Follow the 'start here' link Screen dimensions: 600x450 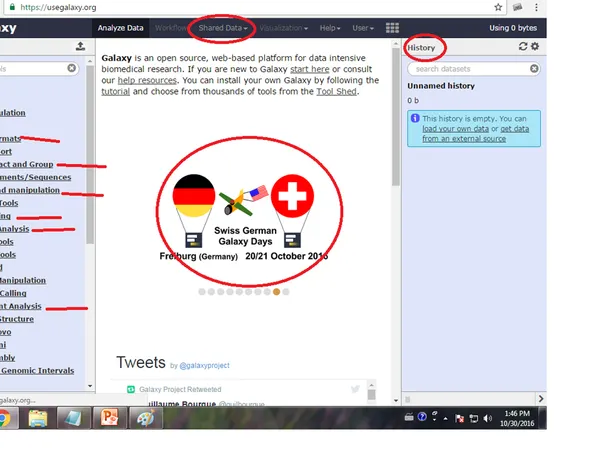pos(310,69)
